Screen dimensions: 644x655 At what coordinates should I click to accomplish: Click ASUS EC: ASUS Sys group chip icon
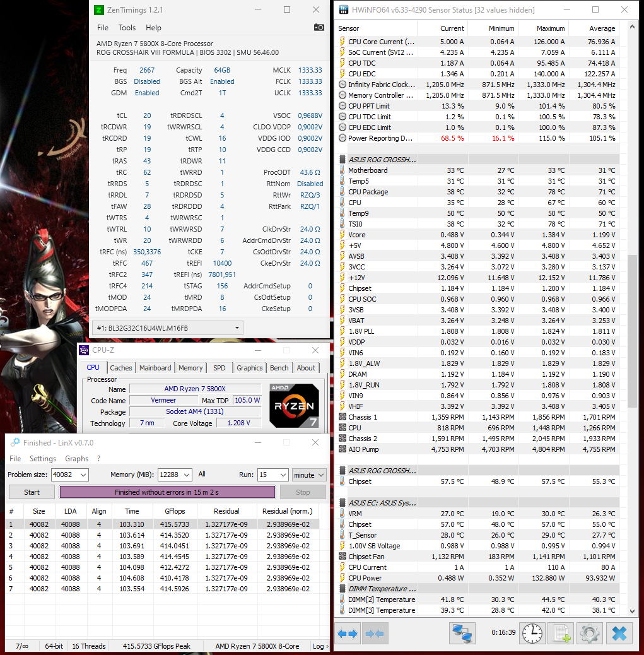(x=342, y=502)
